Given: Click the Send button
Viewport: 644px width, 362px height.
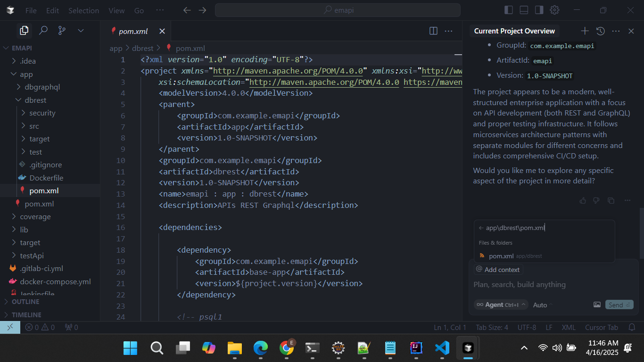Looking at the screenshot, I should [619, 305].
